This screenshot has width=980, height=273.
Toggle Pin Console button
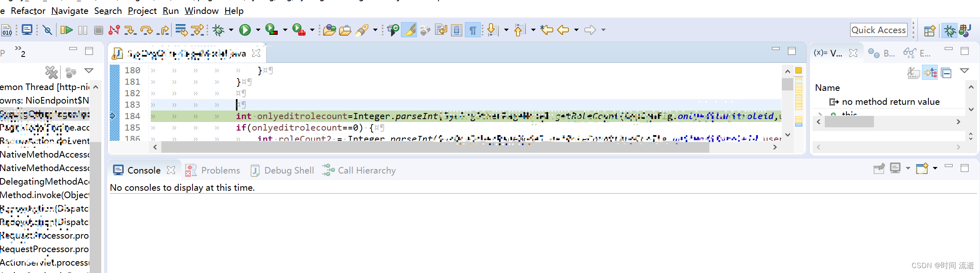pos(879,168)
